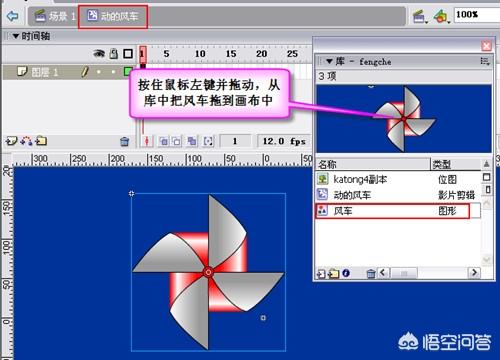
Task: Toggle show all layers as outlines square
Action: tap(128, 53)
